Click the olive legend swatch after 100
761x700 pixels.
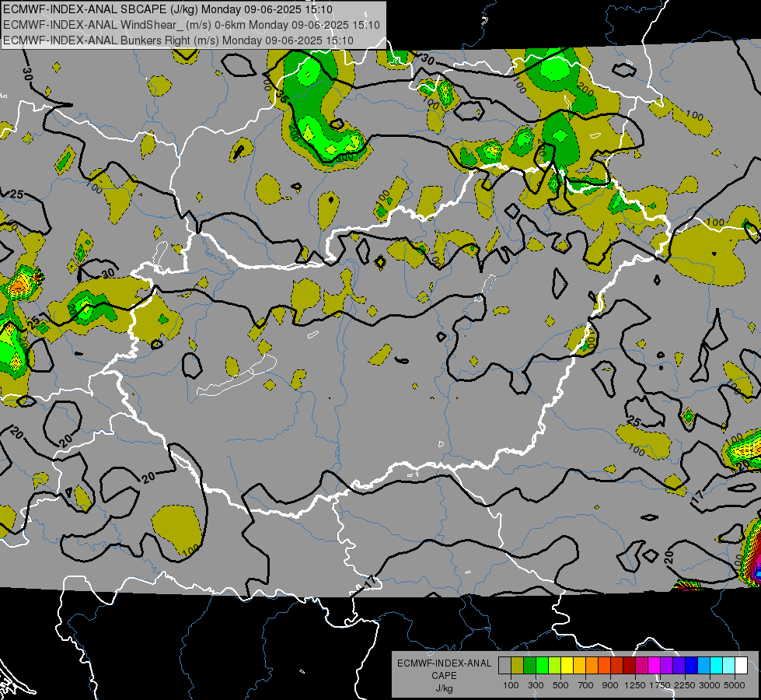518,665
